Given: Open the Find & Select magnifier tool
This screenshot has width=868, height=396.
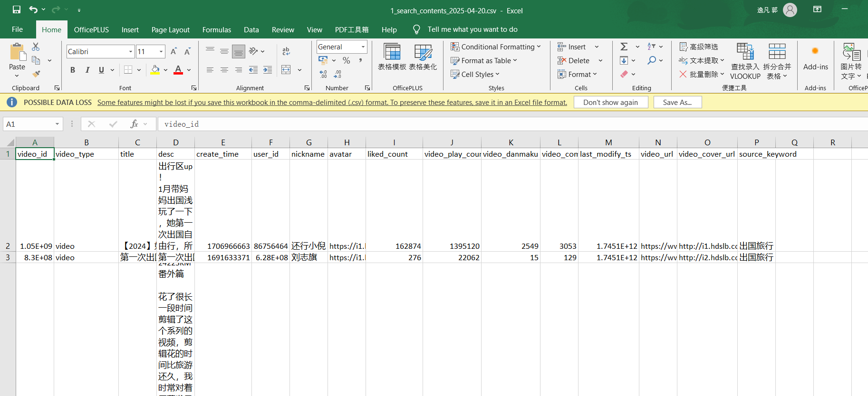Looking at the screenshot, I should [x=652, y=60].
